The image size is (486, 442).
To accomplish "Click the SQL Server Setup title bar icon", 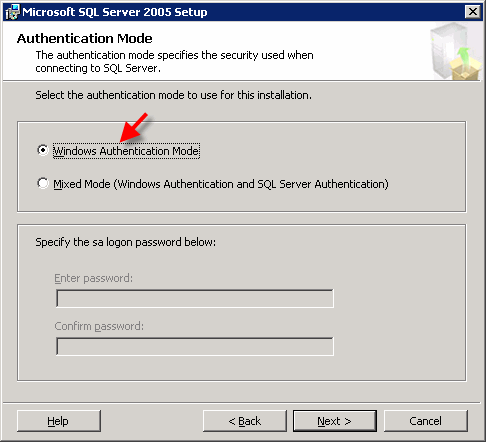I will [13, 12].
